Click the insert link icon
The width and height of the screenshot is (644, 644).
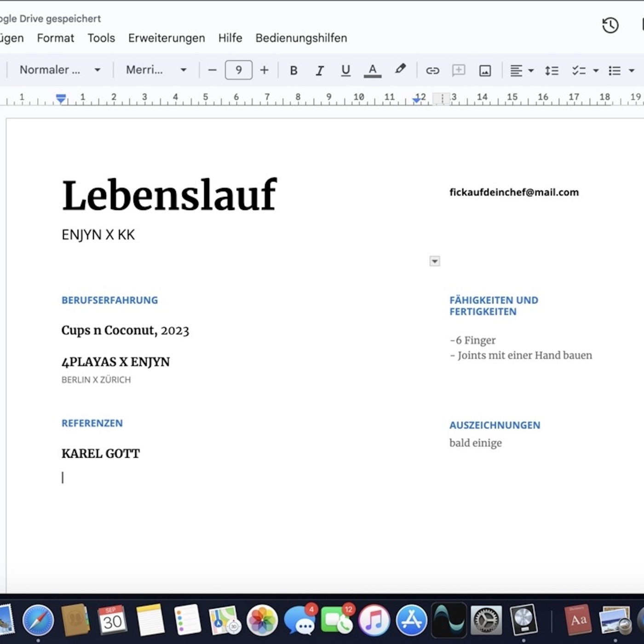[432, 70]
